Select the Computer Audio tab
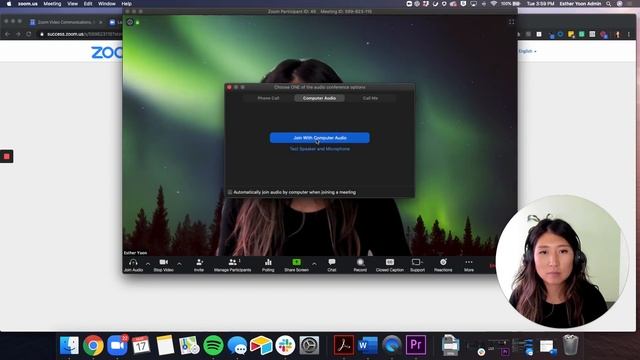The width and height of the screenshot is (640, 360). coord(319,98)
